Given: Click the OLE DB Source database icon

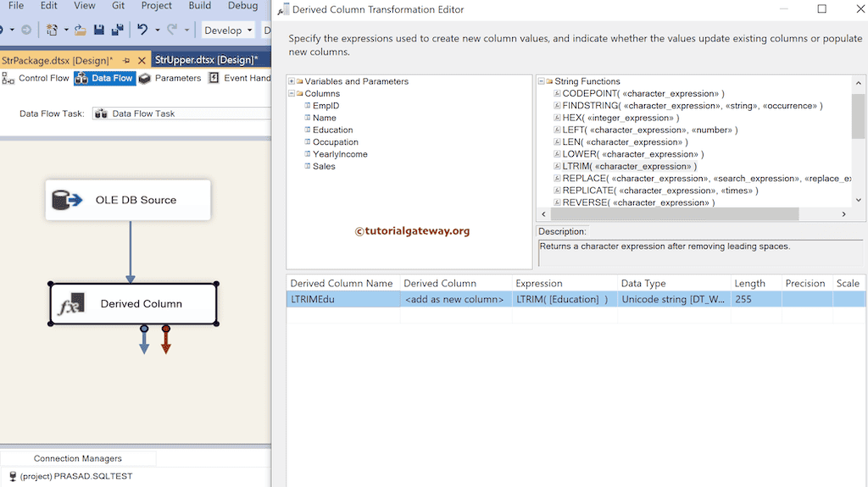Looking at the screenshot, I should pos(66,200).
